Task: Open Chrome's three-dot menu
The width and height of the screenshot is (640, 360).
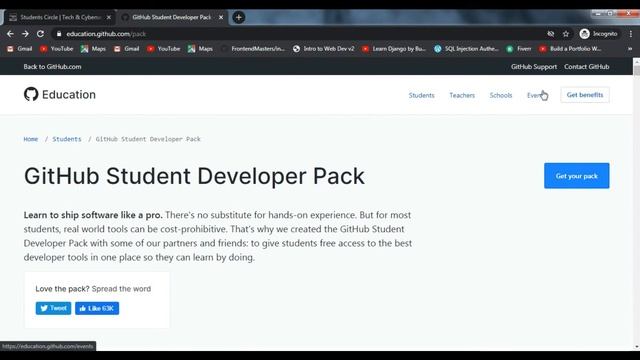Action: point(631,34)
